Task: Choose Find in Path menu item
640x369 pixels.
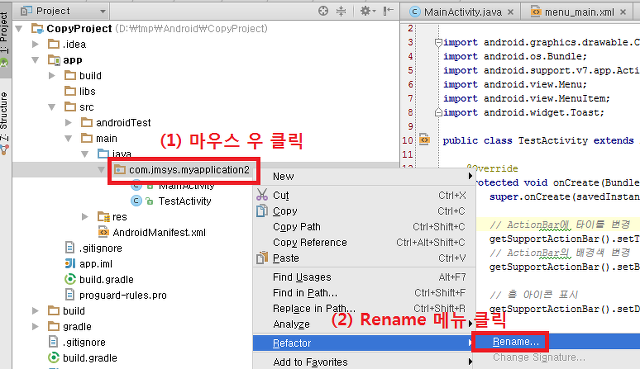Action: [x=364, y=293]
